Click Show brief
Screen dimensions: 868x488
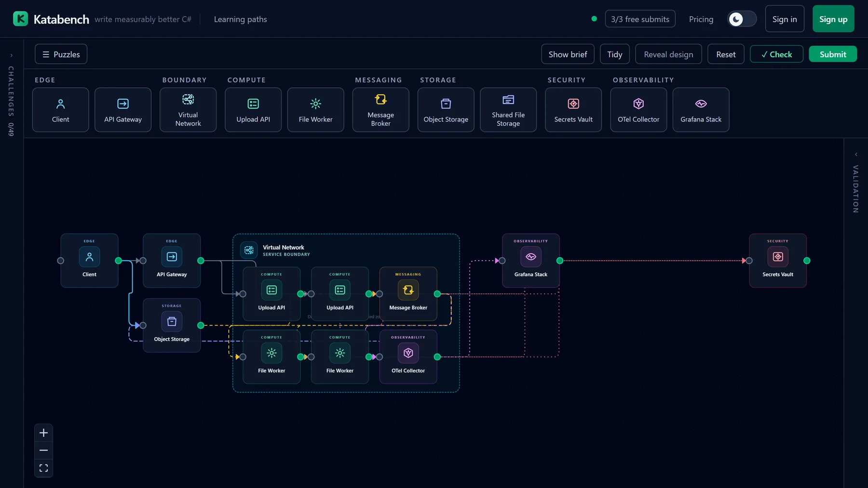coord(568,54)
